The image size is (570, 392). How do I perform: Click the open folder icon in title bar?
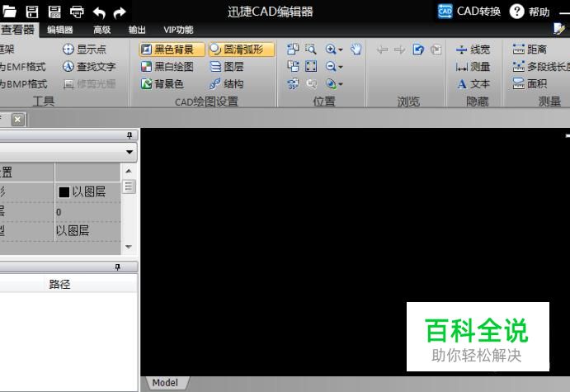tap(10, 12)
